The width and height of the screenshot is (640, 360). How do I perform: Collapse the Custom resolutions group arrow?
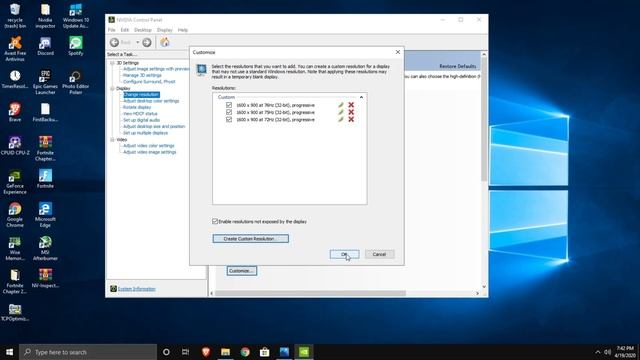(x=361, y=97)
